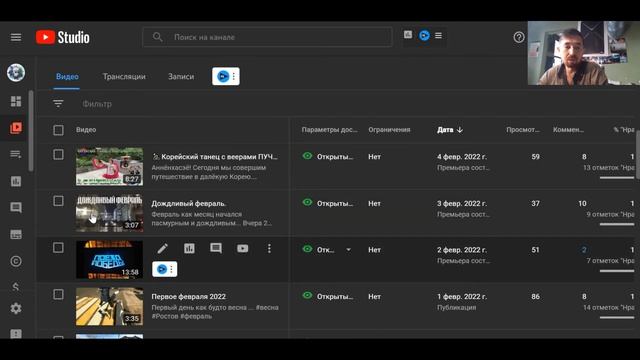
Task: Click 86 views for Первое февраля 2022
Action: [536, 297]
